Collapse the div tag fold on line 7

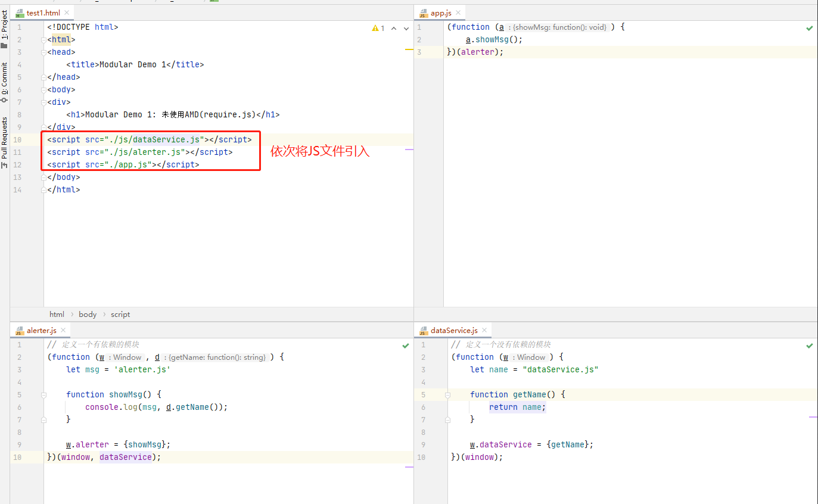click(x=43, y=102)
